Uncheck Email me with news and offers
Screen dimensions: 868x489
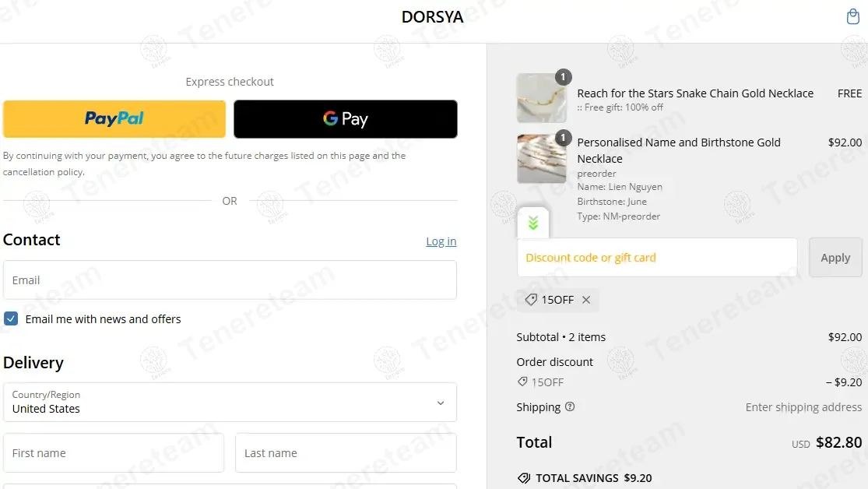[11, 318]
